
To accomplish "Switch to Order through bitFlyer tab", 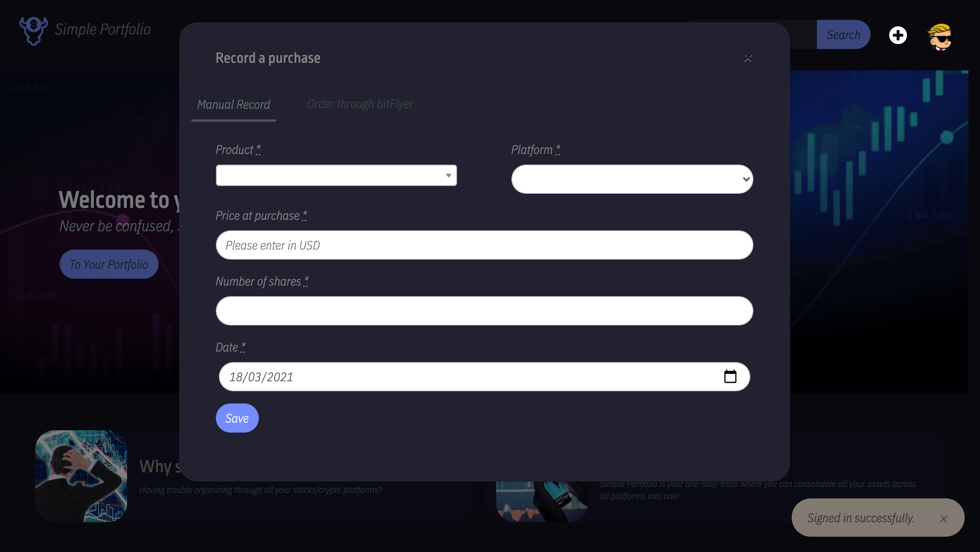I will click(x=360, y=104).
